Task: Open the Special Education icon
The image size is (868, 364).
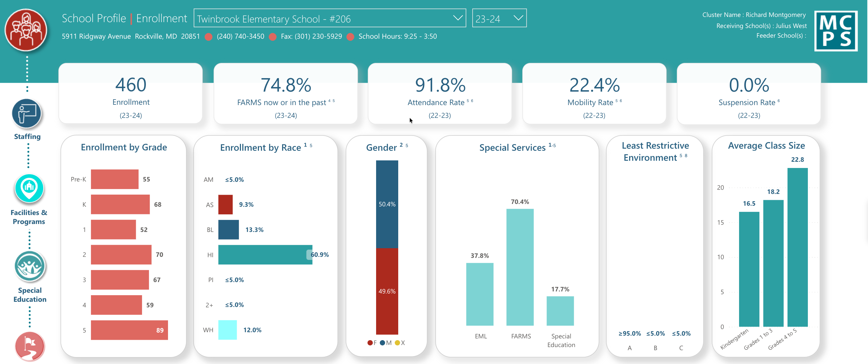Action: point(30,267)
